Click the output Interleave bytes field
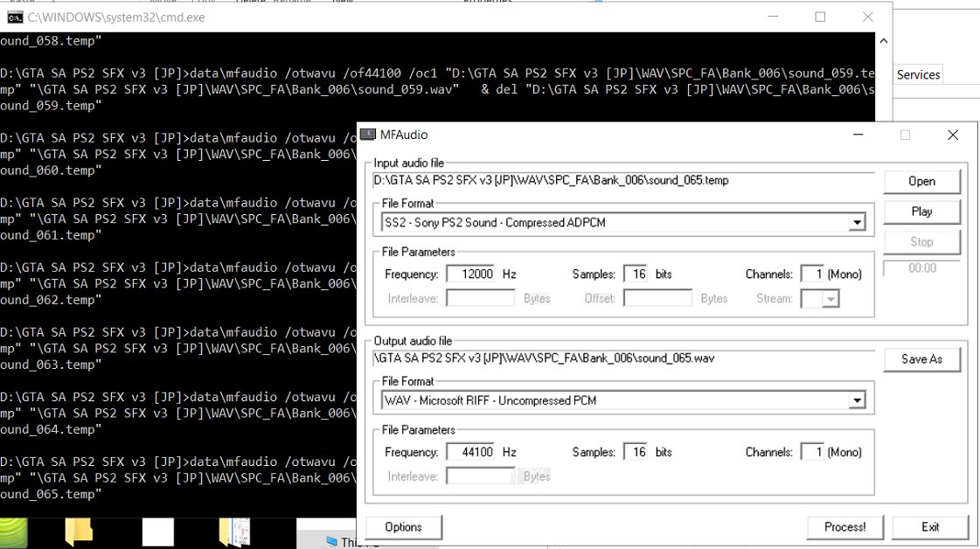The image size is (980, 549). coord(481,476)
